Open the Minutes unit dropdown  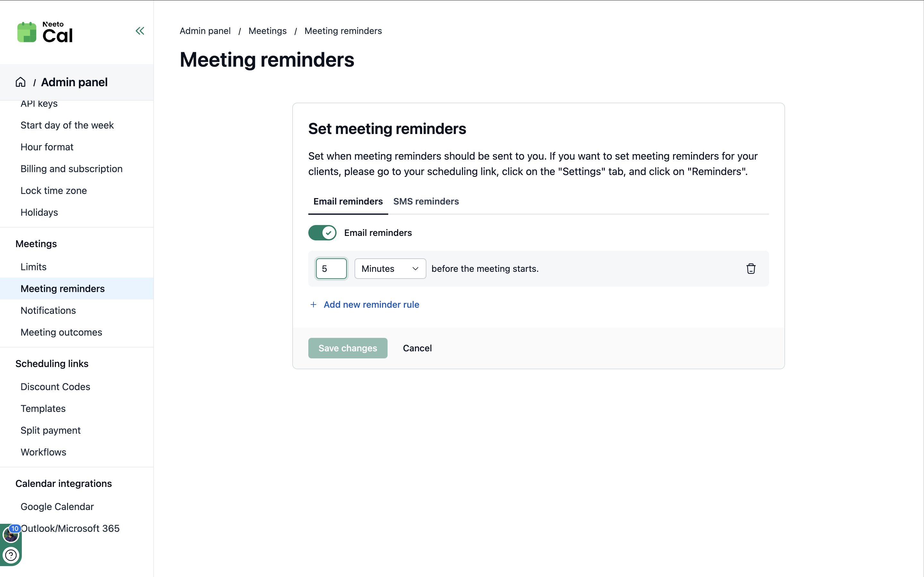pos(390,269)
